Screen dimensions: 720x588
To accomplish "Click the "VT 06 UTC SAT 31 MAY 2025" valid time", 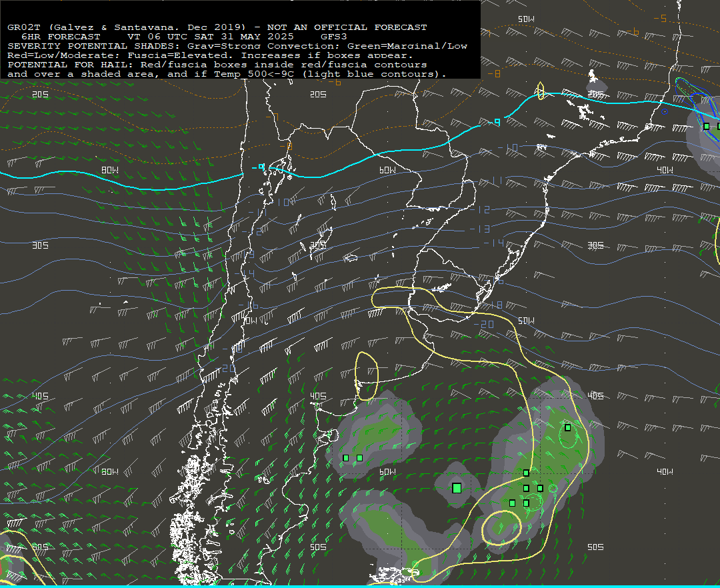I will click(x=210, y=37).
